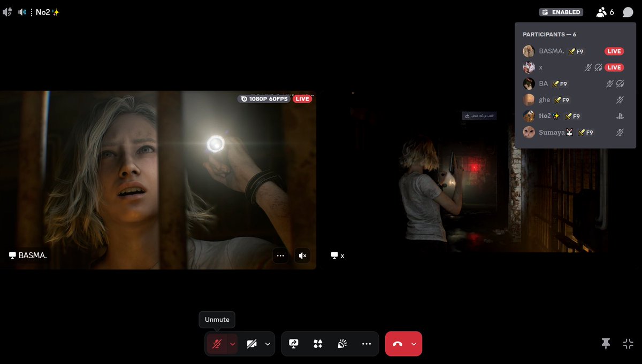This screenshot has height=364, width=642.
Task: Click the deafened headphone icon for x
Action: tap(598, 67)
